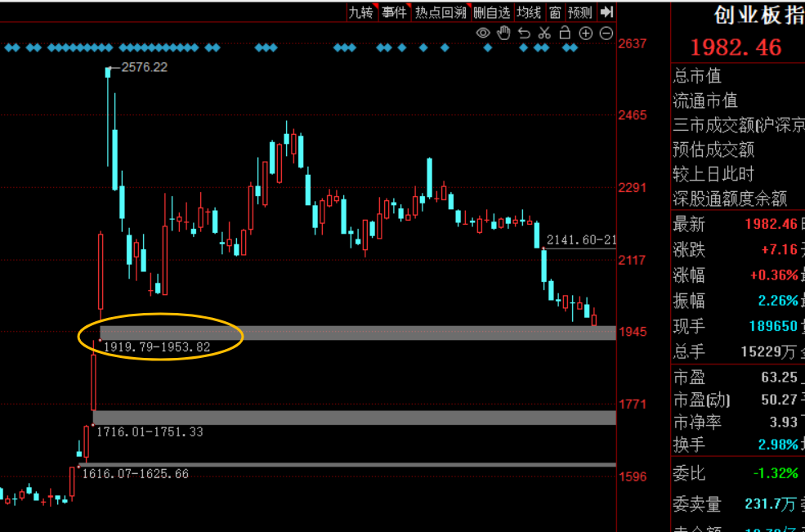The height and width of the screenshot is (532, 805).
Task: Open the 热点回溯 hotspot review
Action: 440,11
